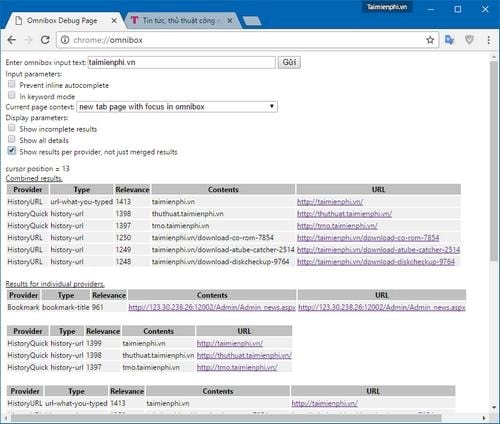Switch to the Tin tức, thủ thuật công tab
Image resolution: width=500 pixels, height=424 pixels.
click(179, 21)
